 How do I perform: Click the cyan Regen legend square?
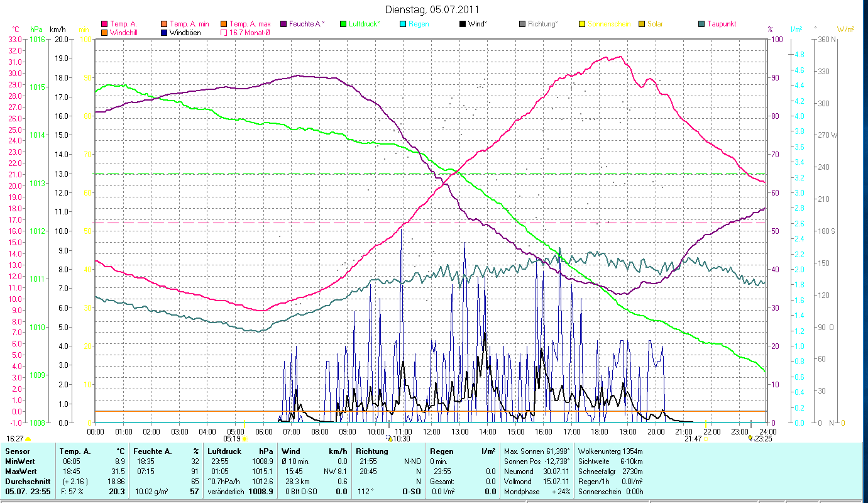coord(403,25)
